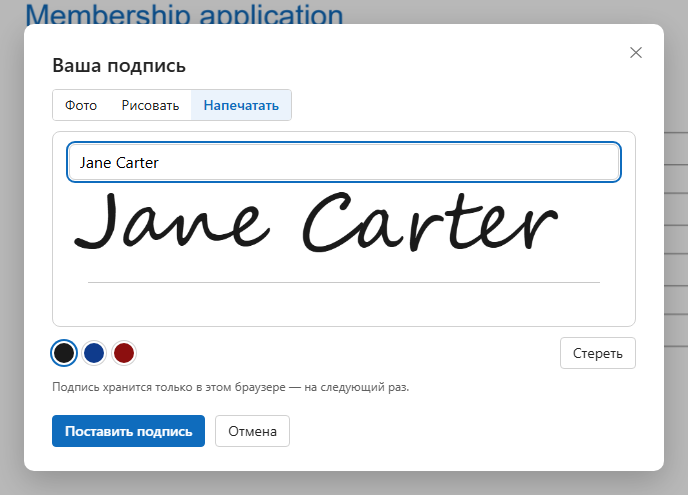Choose the red ink color swatch

point(124,353)
